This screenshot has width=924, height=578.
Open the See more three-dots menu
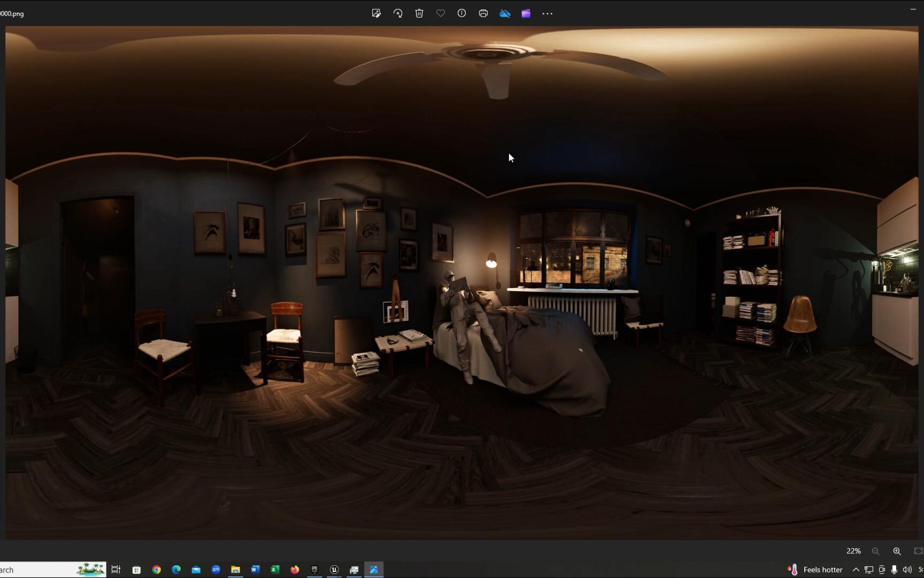pos(548,13)
